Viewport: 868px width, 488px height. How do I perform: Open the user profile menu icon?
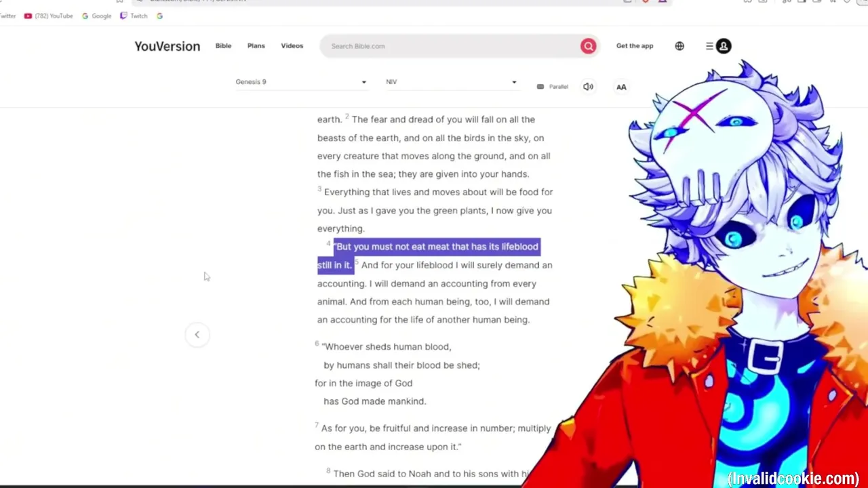723,46
